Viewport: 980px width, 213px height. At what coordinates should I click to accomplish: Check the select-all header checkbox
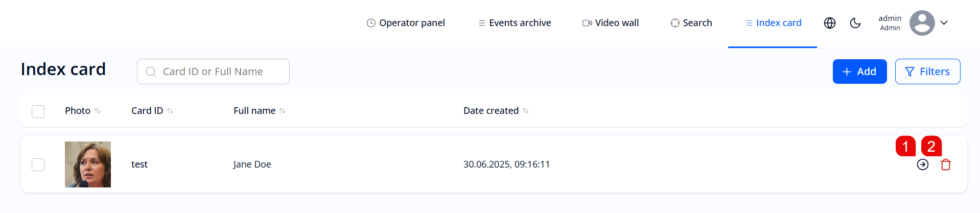coord(38,111)
